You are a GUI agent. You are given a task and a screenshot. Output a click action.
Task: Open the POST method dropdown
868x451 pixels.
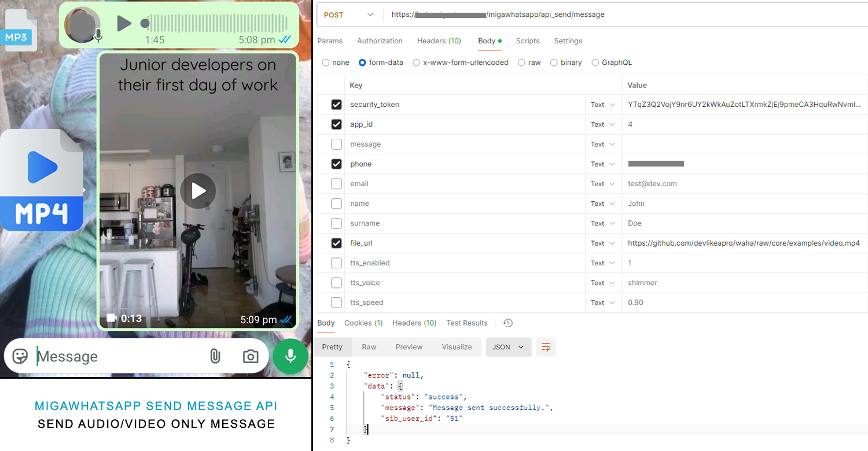[x=349, y=15]
